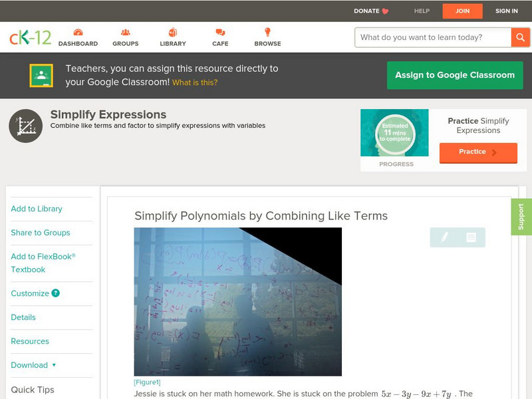Click the Donate heart icon

click(385, 11)
